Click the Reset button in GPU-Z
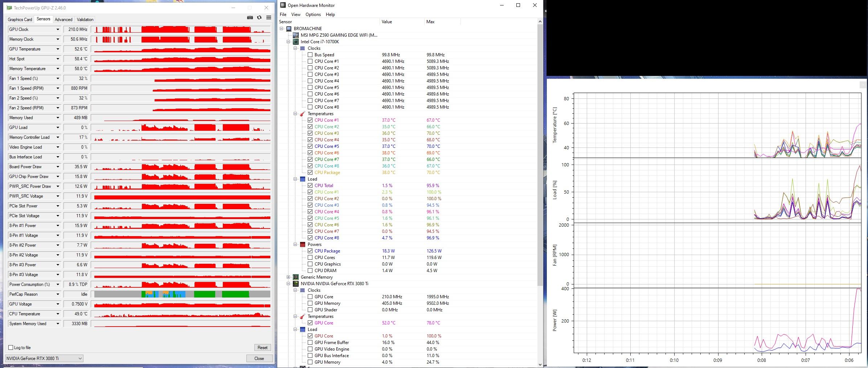 coord(262,348)
